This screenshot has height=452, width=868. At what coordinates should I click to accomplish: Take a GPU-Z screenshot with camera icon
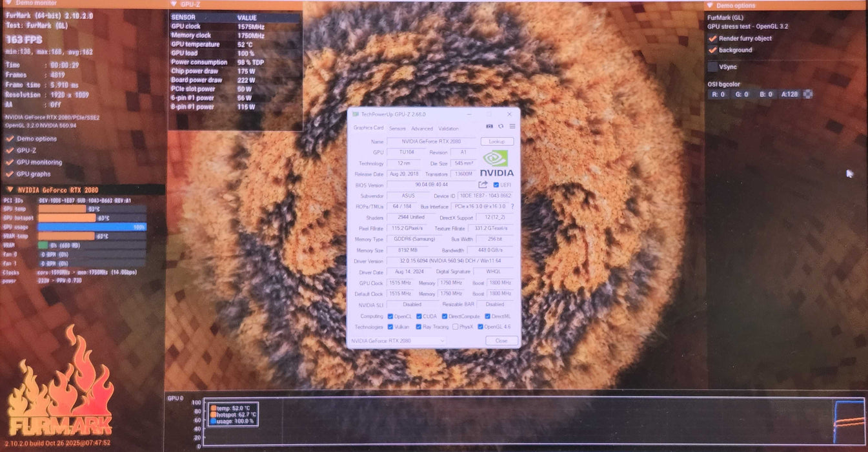[489, 127]
